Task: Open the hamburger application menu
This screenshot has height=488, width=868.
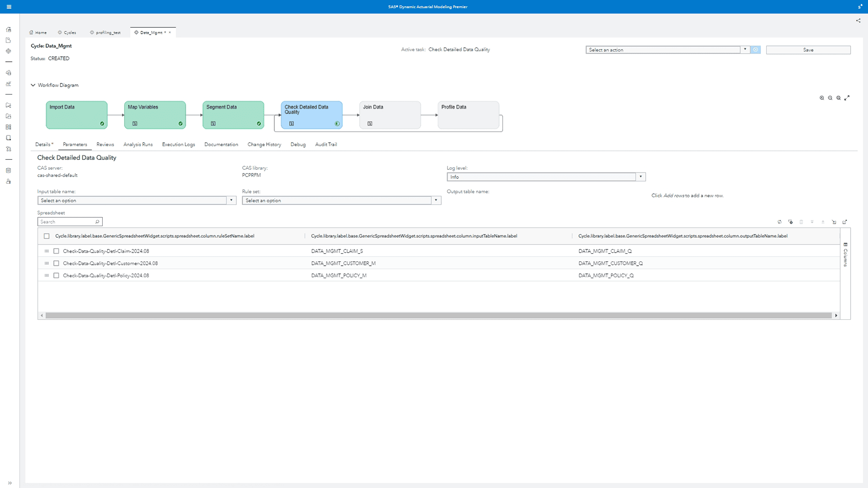Action: tap(9, 7)
